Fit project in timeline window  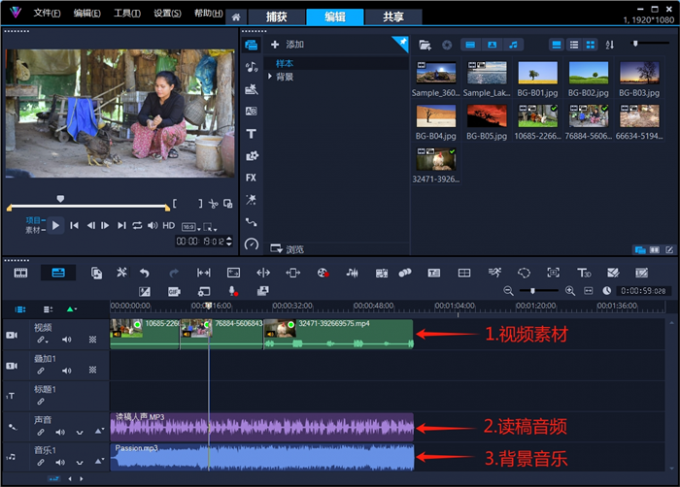pyautogui.click(x=588, y=291)
